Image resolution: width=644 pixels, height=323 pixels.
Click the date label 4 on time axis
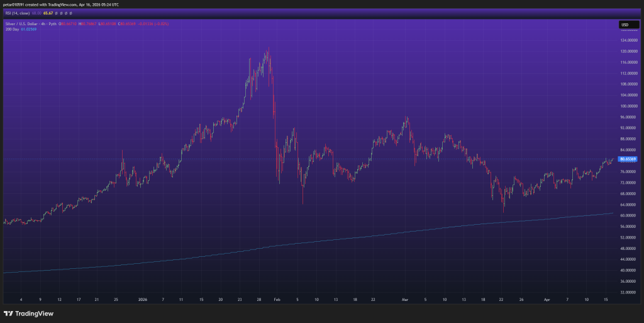click(21, 300)
